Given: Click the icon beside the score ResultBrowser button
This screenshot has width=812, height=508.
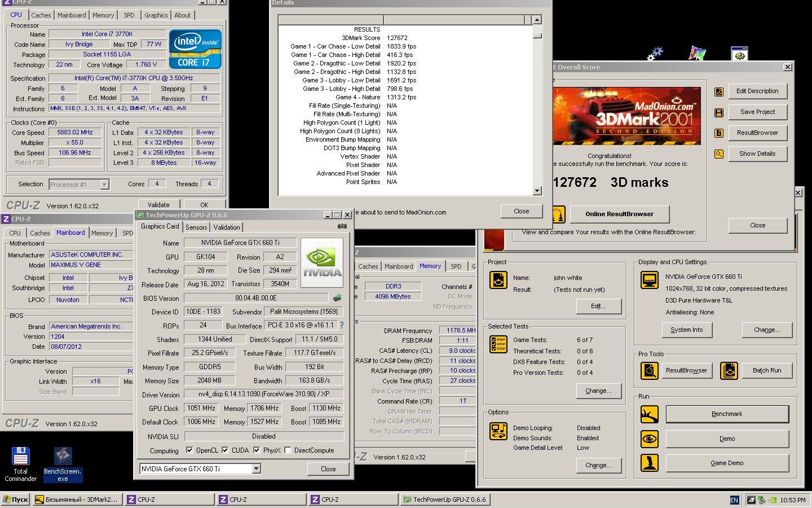Looking at the screenshot, I should coord(718,133).
